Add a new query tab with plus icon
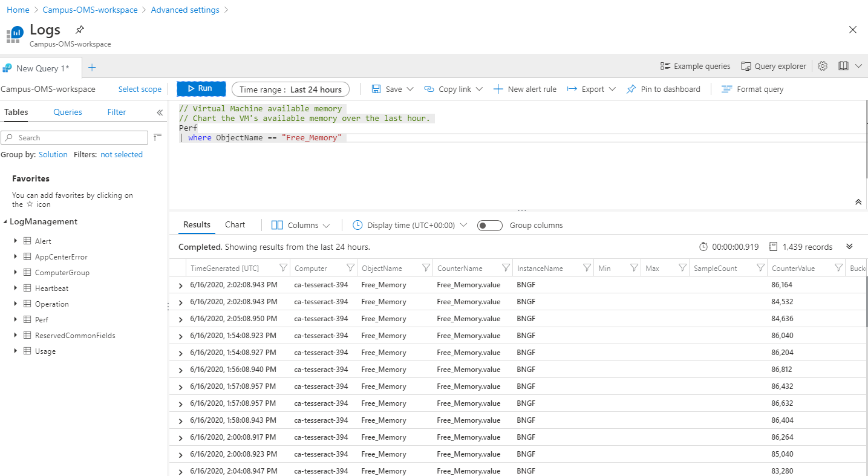 (x=92, y=68)
